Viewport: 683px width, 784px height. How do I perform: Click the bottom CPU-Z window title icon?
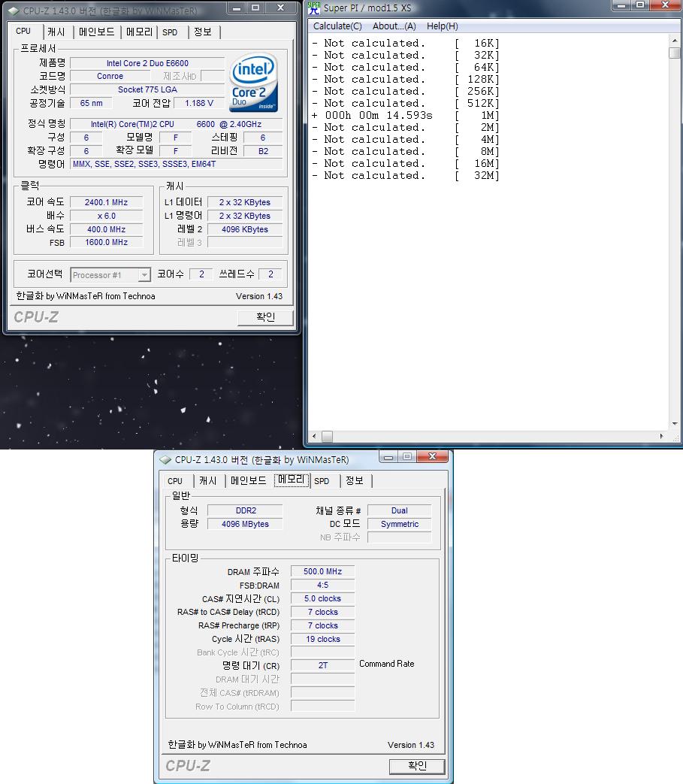tap(165, 459)
